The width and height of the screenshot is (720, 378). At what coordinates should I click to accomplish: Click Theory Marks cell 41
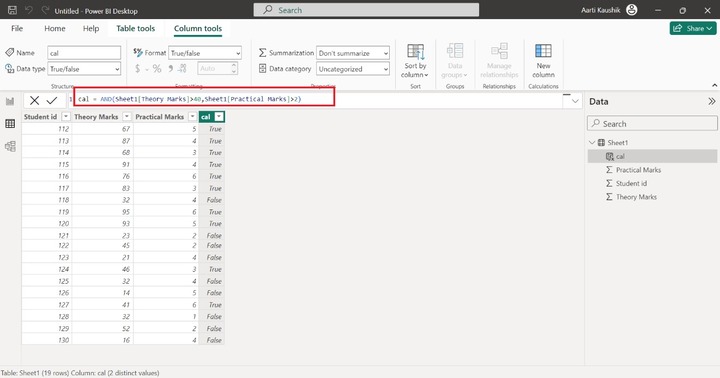click(x=102, y=305)
